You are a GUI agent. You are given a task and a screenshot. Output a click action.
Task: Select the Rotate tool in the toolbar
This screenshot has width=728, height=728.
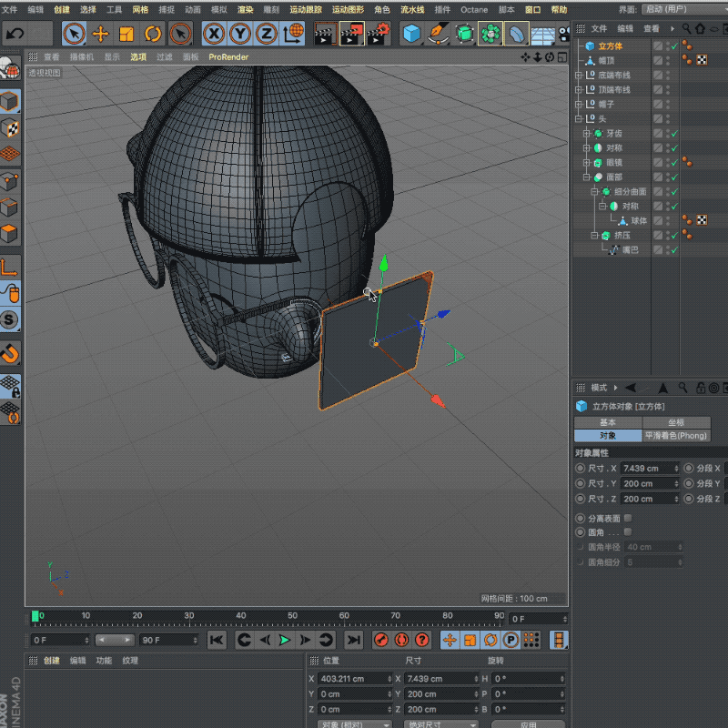pyautogui.click(x=153, y=35)
